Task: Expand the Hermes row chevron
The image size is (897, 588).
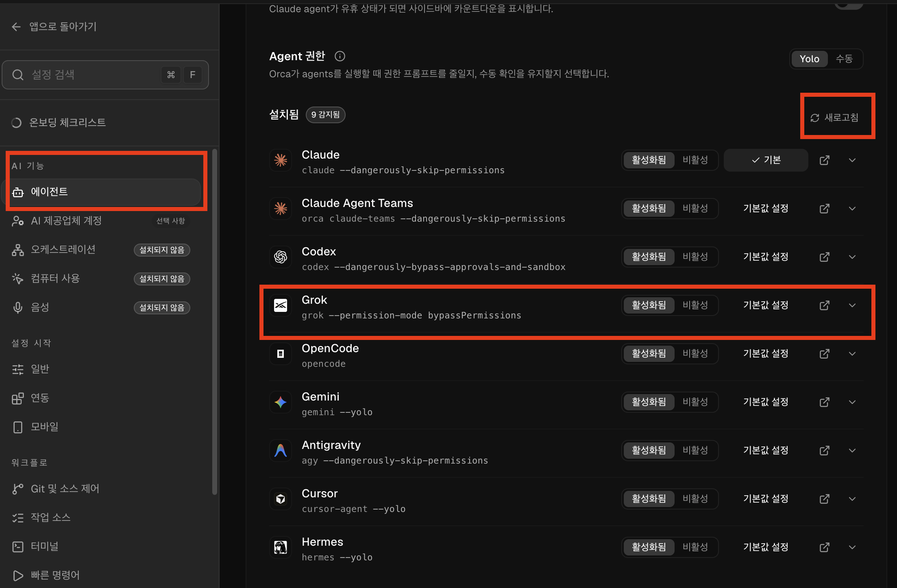Action: point(852,547)
